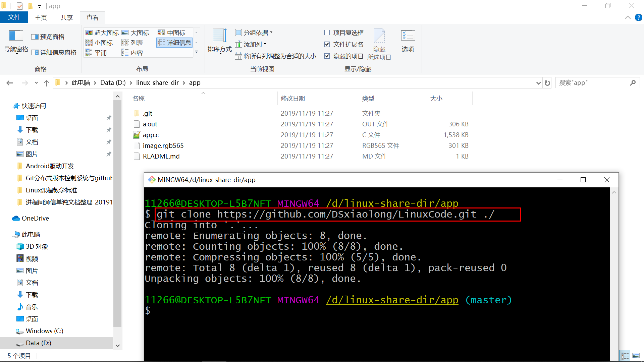Uncheck the hidden items (隐藏的项目) checkbox
The image size is (644, 362).
coord(327,56)
